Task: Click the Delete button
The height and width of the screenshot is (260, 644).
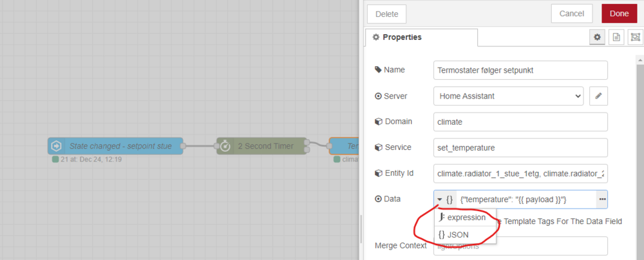Action: 386,14
